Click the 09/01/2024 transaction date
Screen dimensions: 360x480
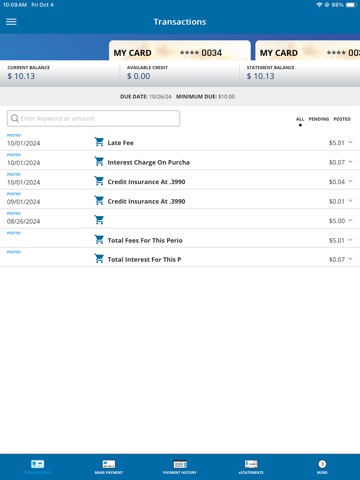(x=23, y=202)
